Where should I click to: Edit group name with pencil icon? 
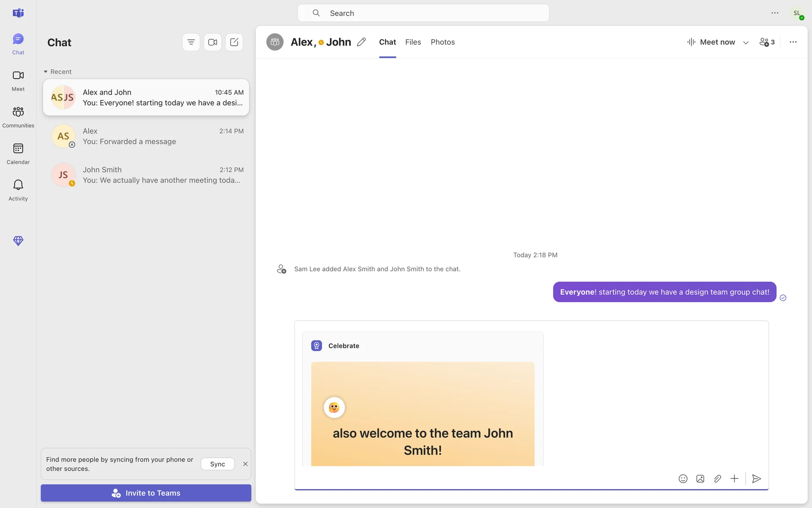361,42
